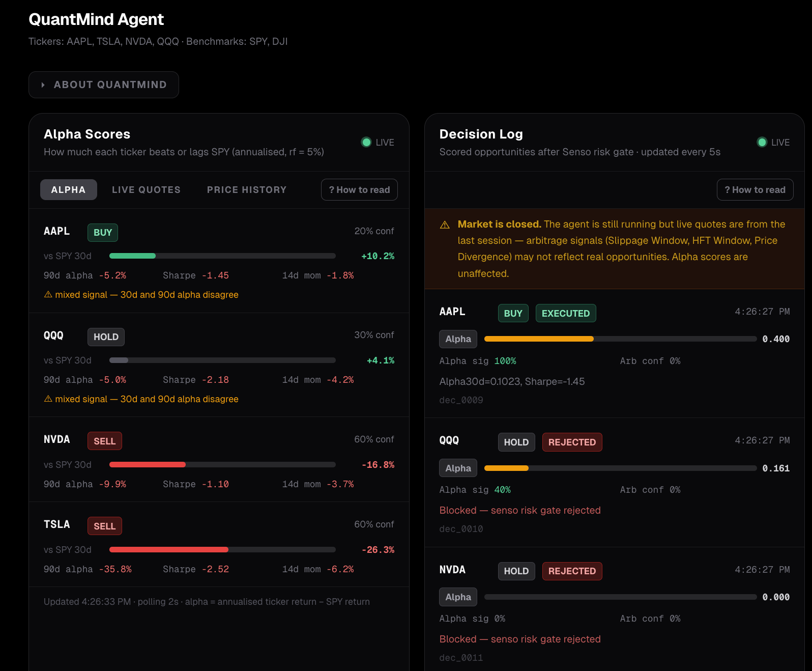The width and height of the screenshot is (812, 671).
Task: Click Alpha30d=0.1023, Sharpe=-1.45 text
Action: 512,381
